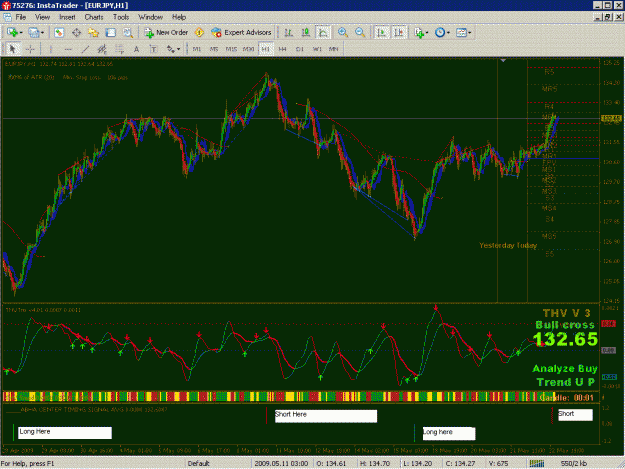Select the text label 'A' tool
Image resolution: width=625 pixels, height=469 pixels.
(136, 49)
